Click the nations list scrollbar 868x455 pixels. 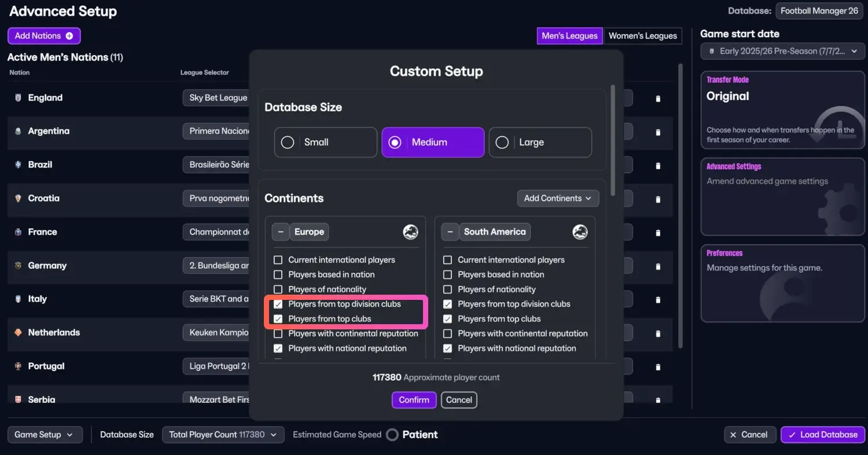tap(681, 206)
